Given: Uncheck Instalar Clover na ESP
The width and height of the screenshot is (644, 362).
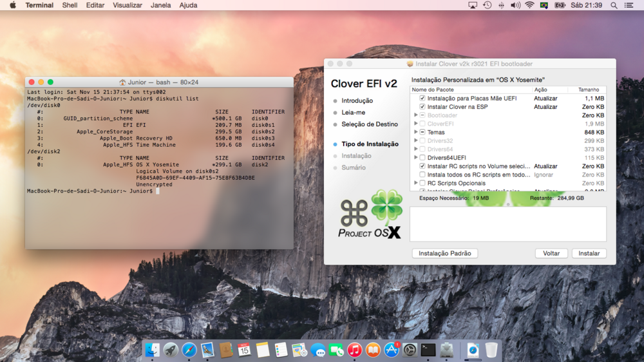Looking at the screenshot, I should point(422,107).
